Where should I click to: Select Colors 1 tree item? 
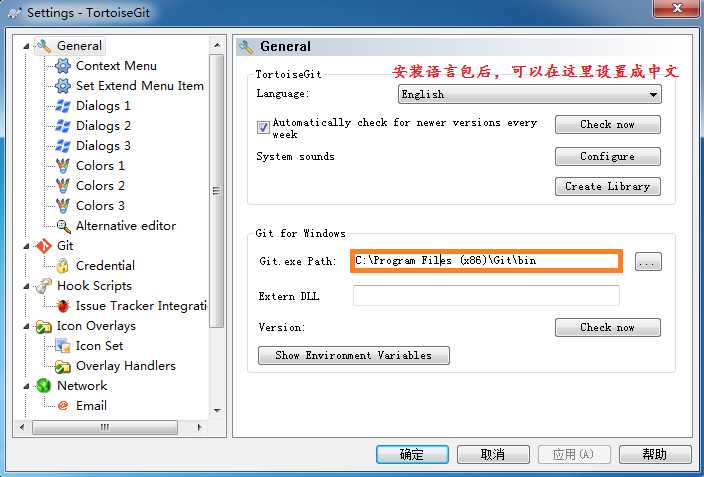pyautogui.click(x=100, y=166)
